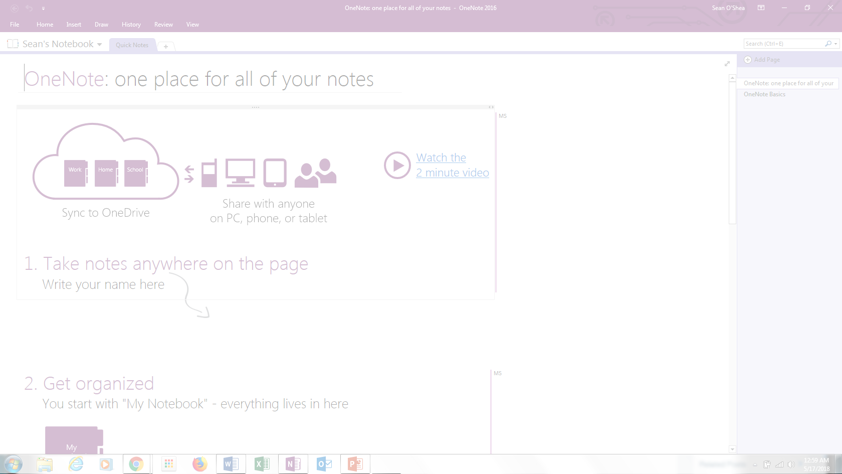Screen dimensions: 842x474
Task: Open the search scope dropdown arrow
Action: pos(836,44)
